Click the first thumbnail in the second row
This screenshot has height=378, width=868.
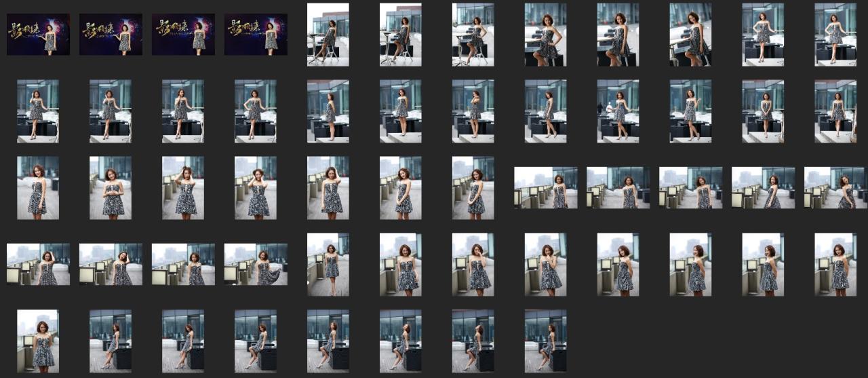click(38, 111)
